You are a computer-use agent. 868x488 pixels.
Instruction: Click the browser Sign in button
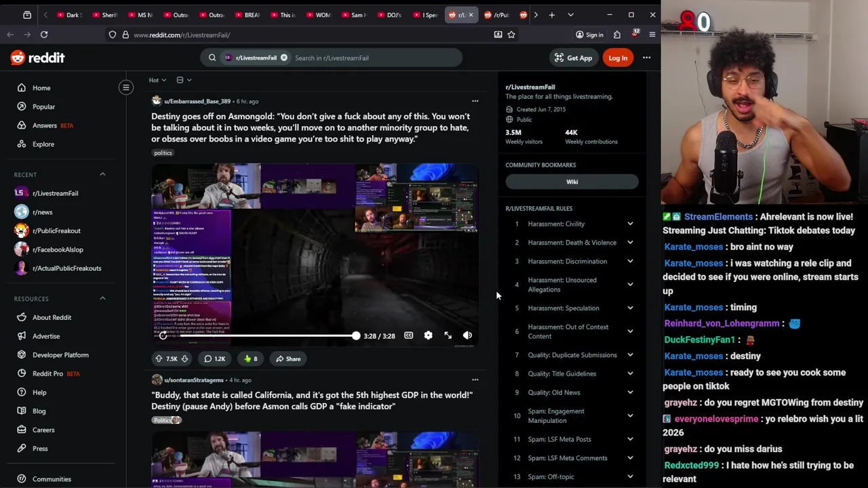coord(589,35)
